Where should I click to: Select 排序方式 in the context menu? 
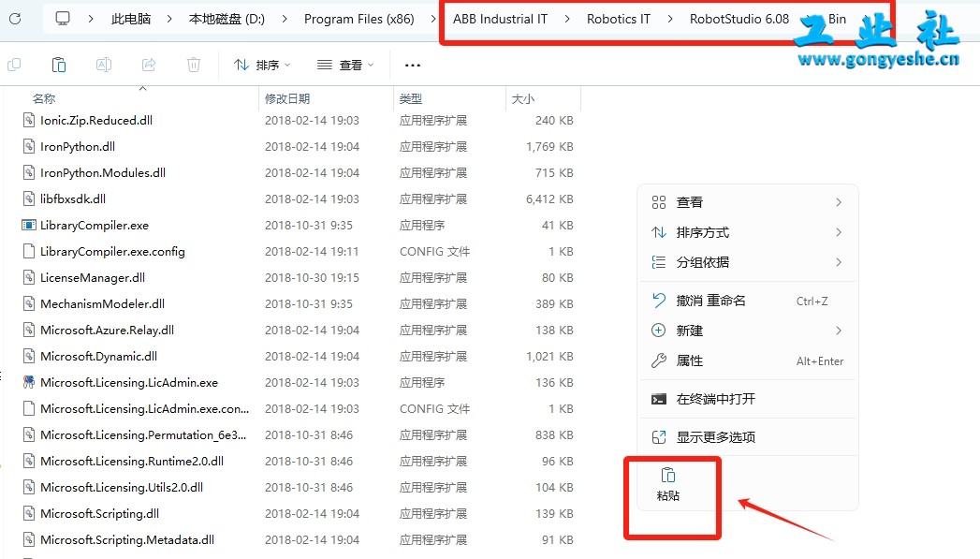(x=748, y=232)
